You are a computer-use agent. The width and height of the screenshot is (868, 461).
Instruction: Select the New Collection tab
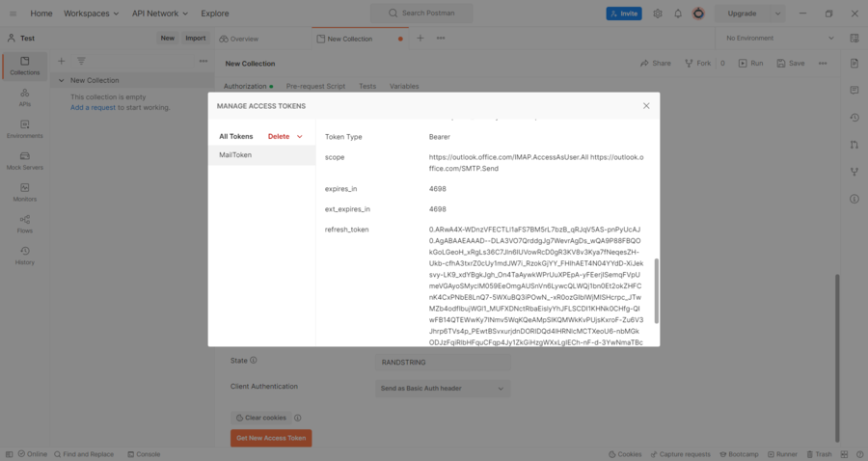click(350, 39)
